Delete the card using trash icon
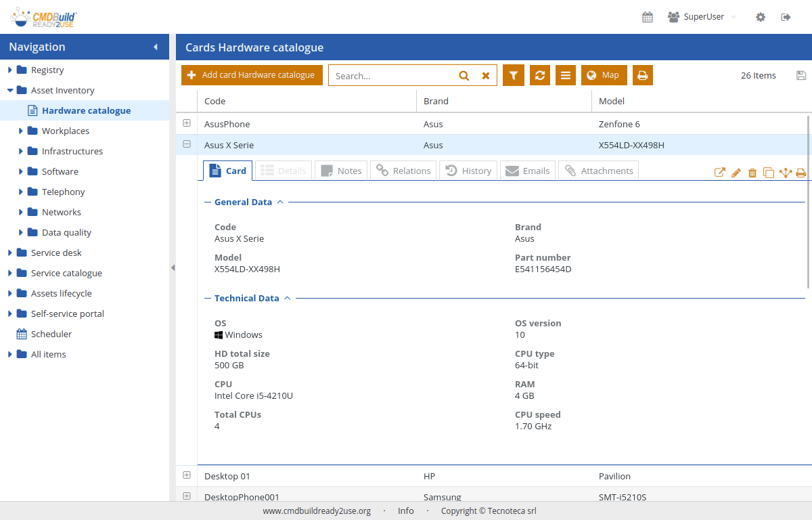 tap(752, 173)
